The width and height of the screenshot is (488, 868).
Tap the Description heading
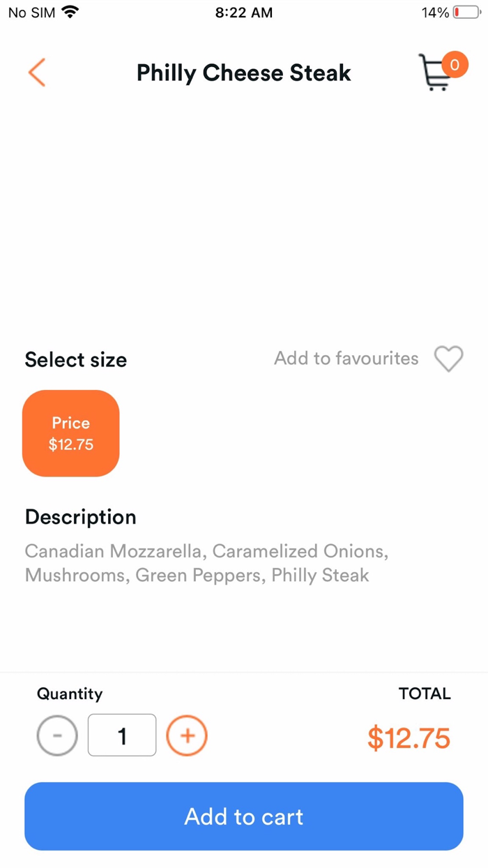tap(81, 517)
